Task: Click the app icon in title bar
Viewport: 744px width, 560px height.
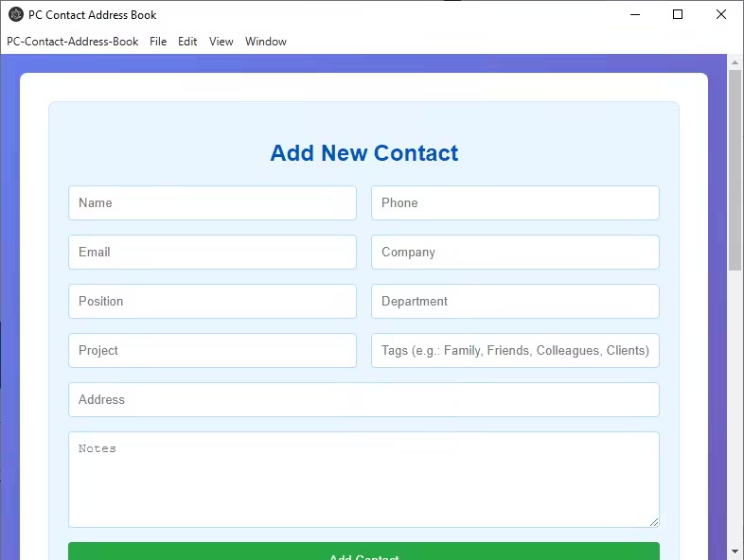Action: (15, 14)
